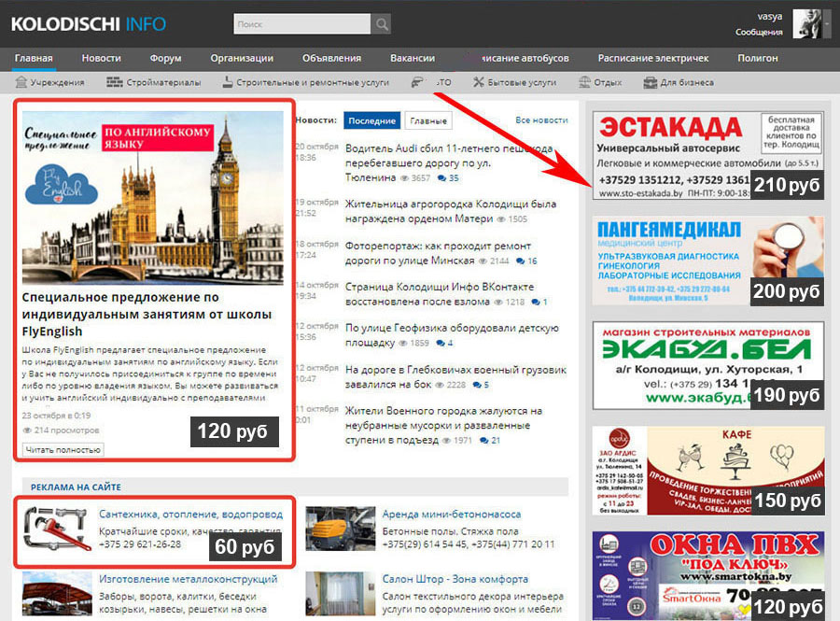The height and width of the screenshot is (621, 840).
Task: Open the vasya username link
Action: point(770,17)
